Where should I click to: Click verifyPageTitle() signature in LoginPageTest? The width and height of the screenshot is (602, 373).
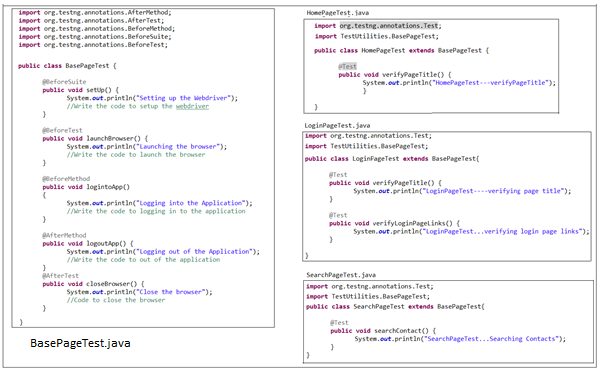(385, 183)
